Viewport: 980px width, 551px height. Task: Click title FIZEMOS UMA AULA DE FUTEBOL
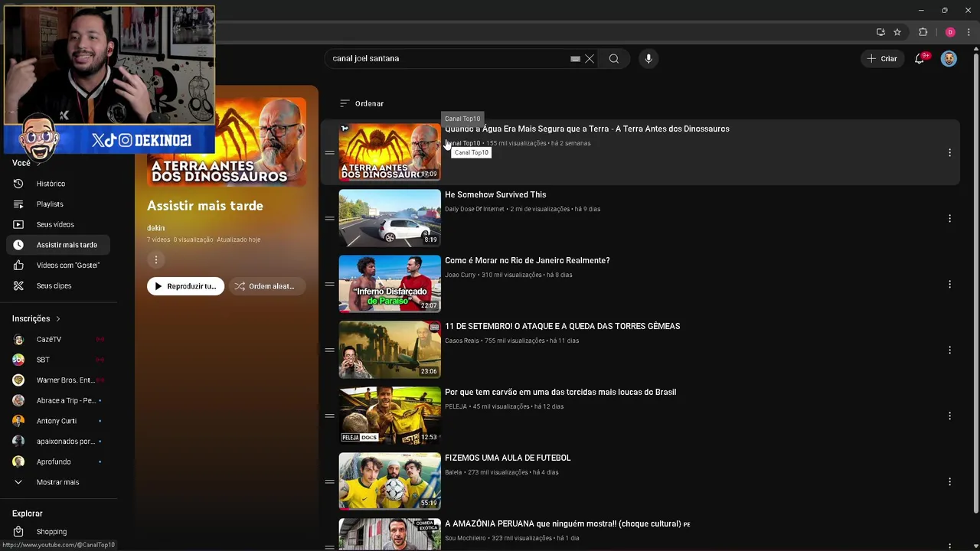508,458
